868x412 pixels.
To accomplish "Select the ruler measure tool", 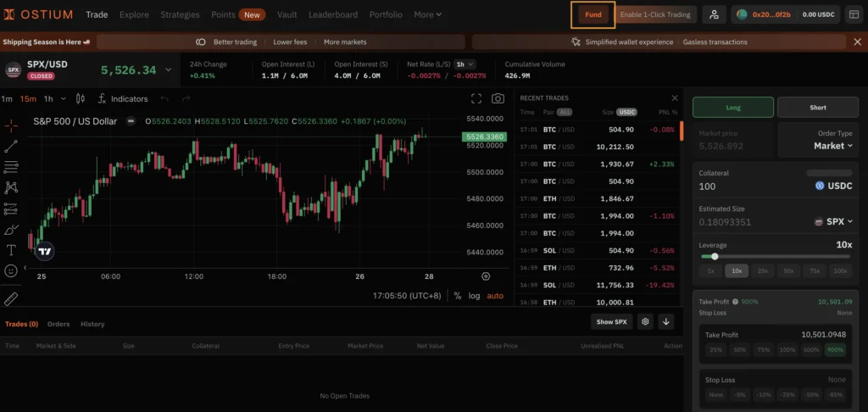I will click(11, 299).
